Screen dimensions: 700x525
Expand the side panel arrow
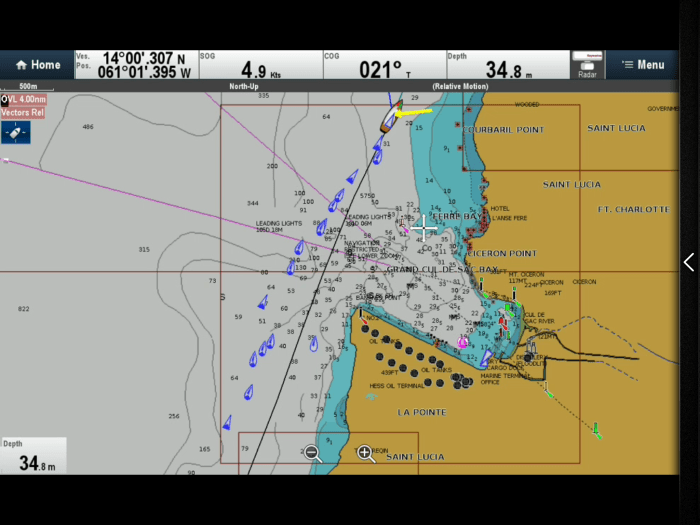[688, 262]
